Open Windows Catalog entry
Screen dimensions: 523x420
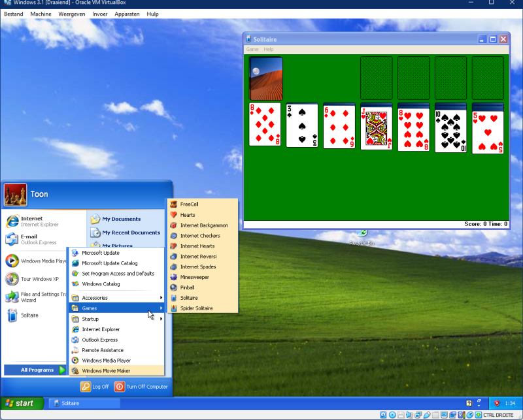tap(116, 283)
